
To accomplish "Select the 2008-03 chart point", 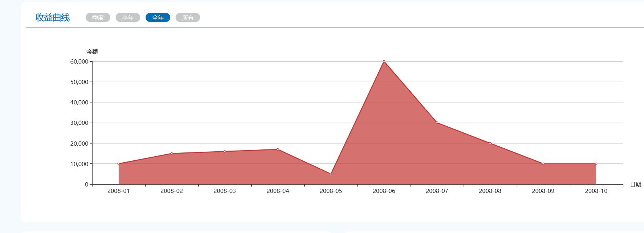I will 225,151.
